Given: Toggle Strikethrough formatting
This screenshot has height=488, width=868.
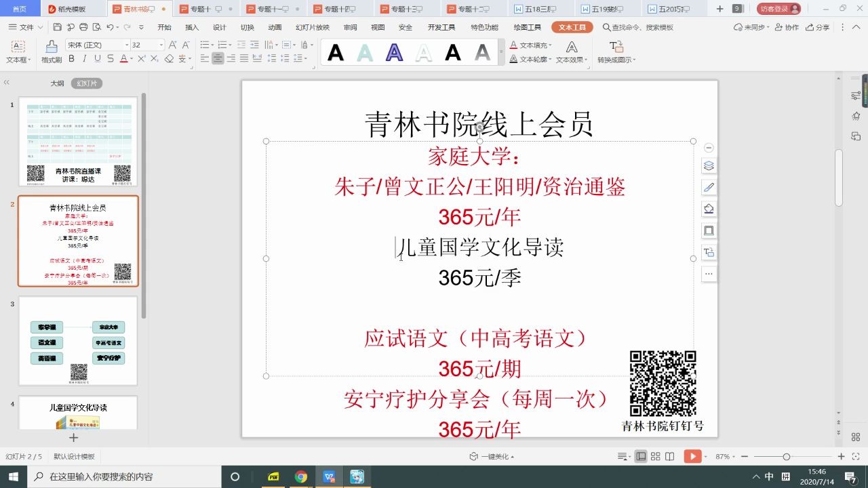Looking at the screenshot, I should (x=111, y=59).
